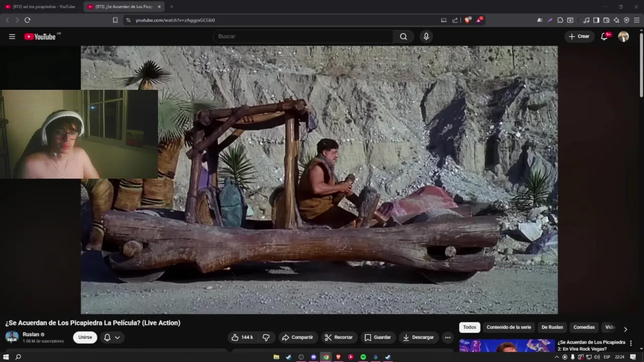This screenshot has width=644, height=362.
Task: Click the Descargar button
Action: (419, 337)
